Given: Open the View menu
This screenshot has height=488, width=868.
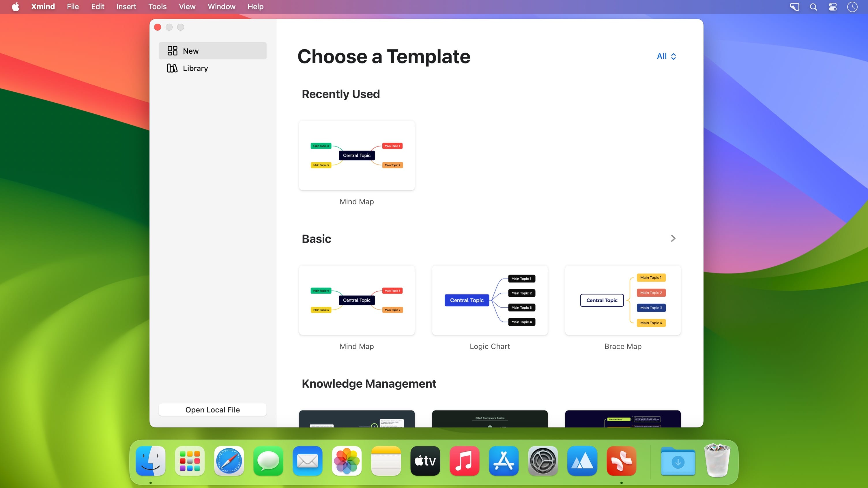Looking at the screenshot, I should (187, 7).
